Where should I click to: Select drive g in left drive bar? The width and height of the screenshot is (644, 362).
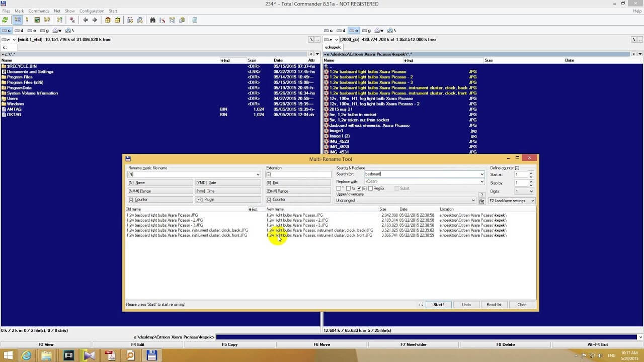[x=44, y=31]
